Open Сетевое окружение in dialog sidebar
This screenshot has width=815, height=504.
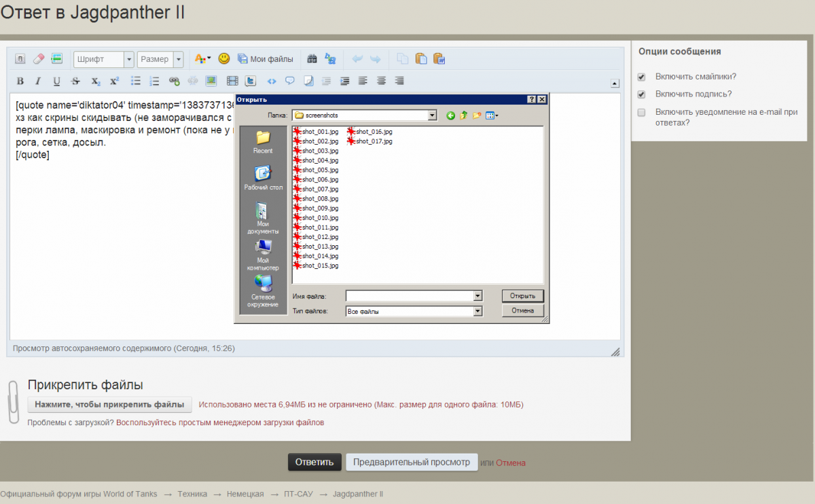pos(263,291)
